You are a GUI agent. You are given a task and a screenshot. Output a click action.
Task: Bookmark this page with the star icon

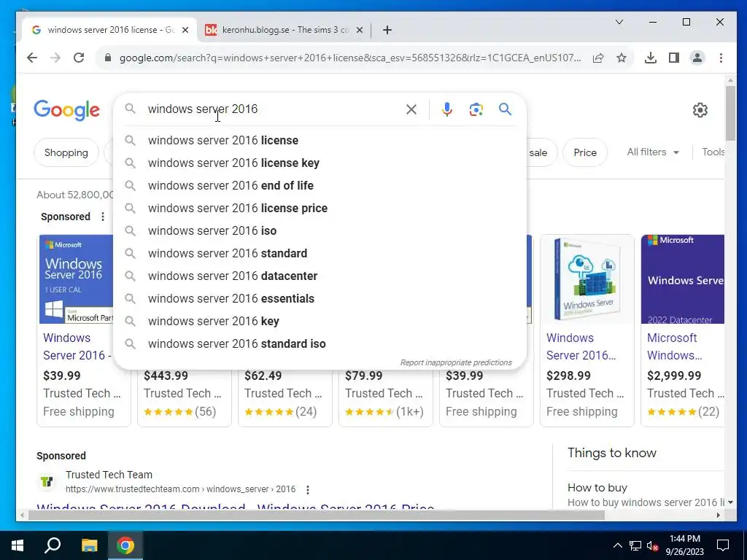coord(622,58)
